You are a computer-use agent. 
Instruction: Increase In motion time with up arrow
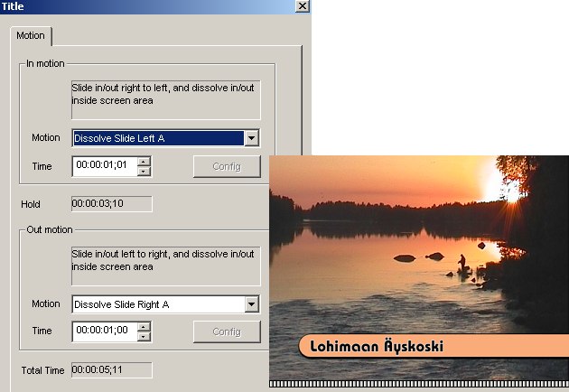[x=145, y=162]
